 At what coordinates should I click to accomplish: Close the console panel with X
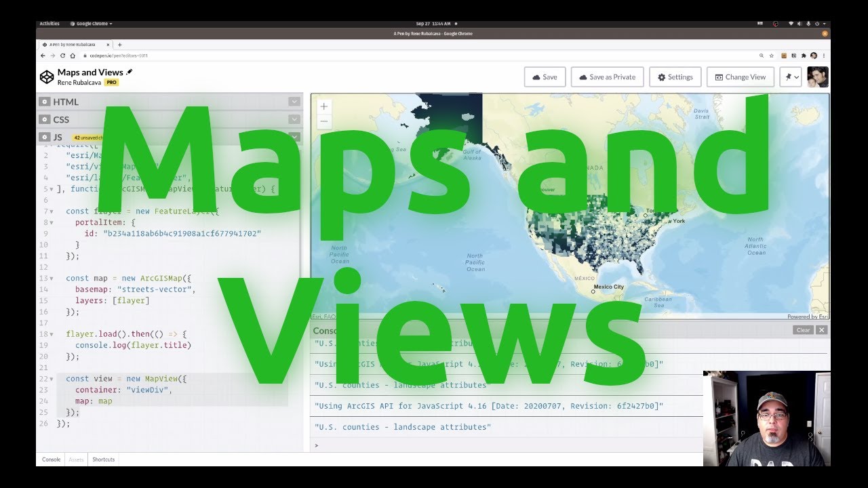point(821,330)
